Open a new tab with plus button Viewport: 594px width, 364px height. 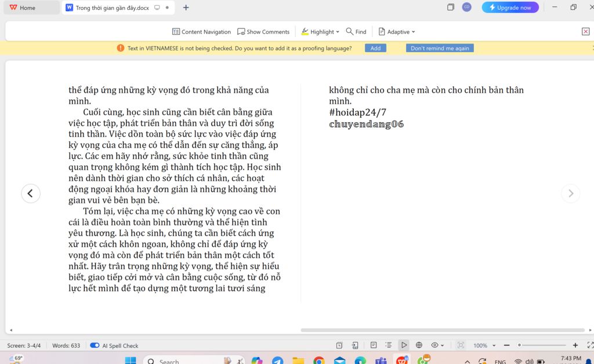pos(186,8)
